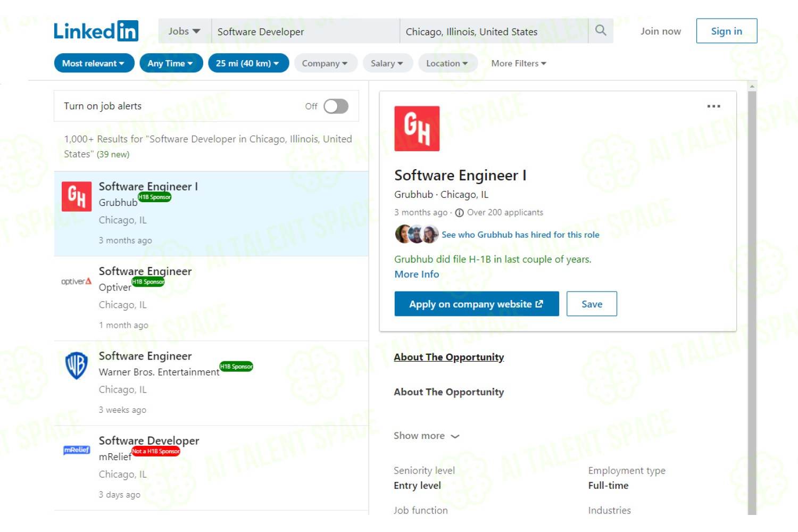The height and width of the screenshot is (532, 798).
Task: Open the Most relevant sort dropdown
Action: [94, 63]
